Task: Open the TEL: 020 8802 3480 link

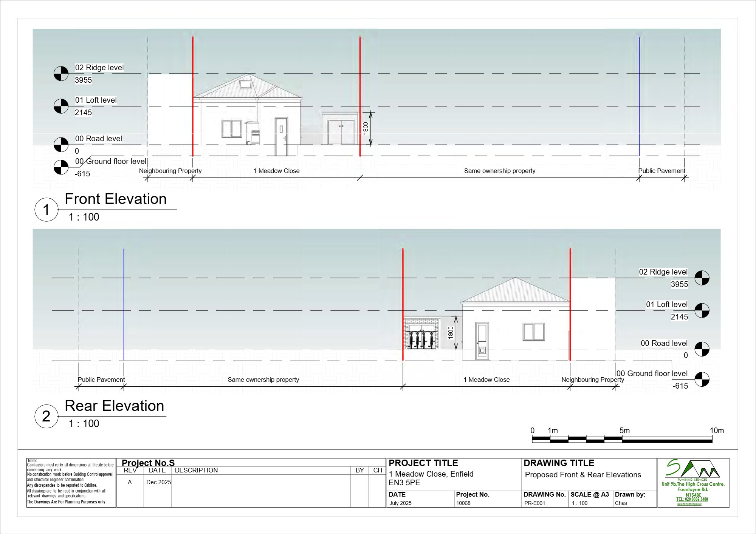Action: (x=692, y=499)
